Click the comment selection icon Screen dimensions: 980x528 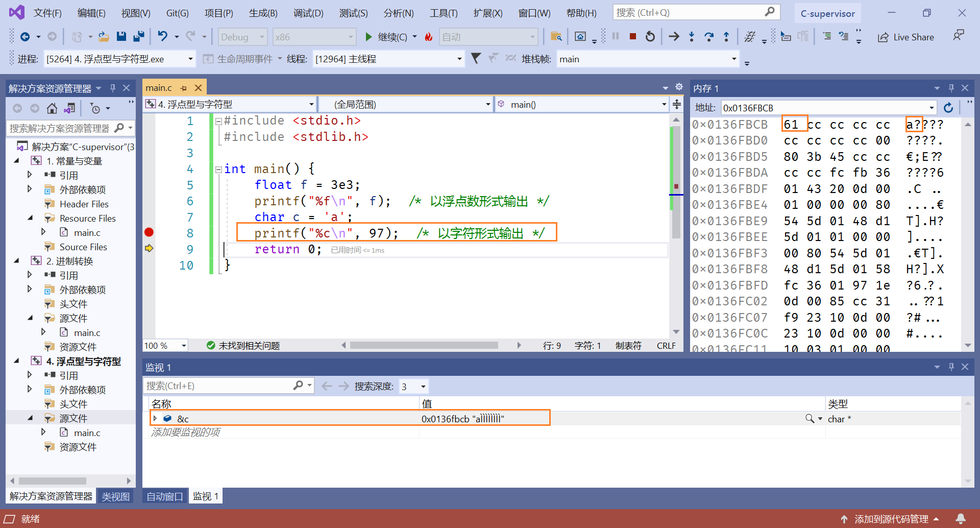827,37
